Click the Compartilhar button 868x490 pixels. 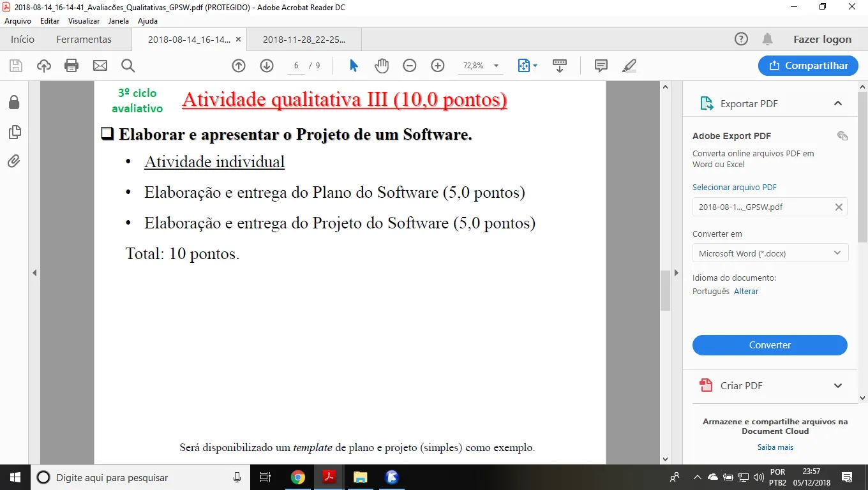[808, 66]
